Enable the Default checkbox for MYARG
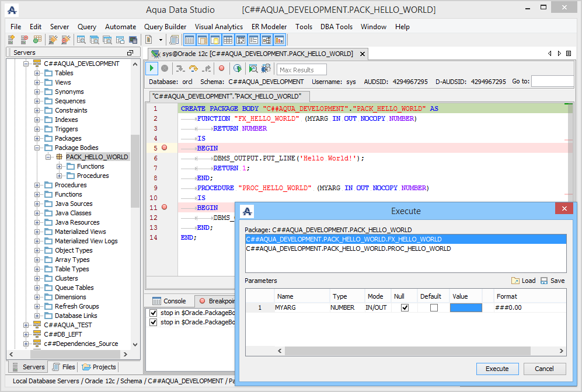The width and height of the screenshot is (582, 392). point(434,307)
